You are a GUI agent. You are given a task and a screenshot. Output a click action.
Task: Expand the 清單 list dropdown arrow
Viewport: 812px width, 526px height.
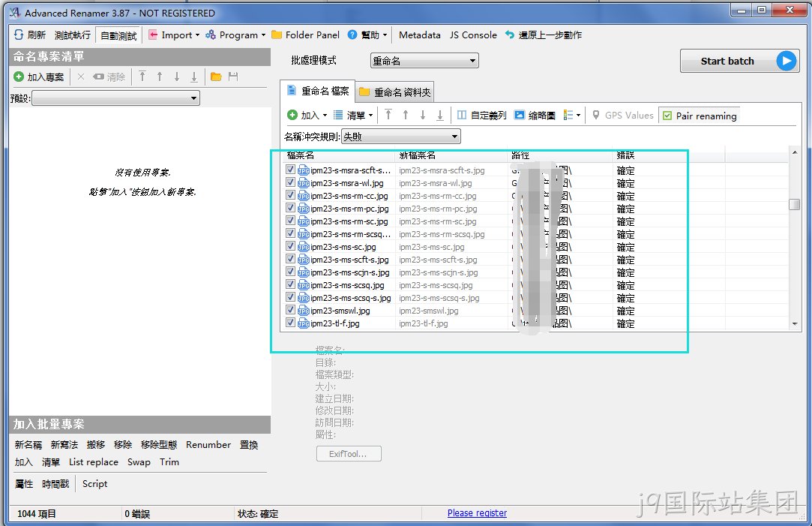371,116
